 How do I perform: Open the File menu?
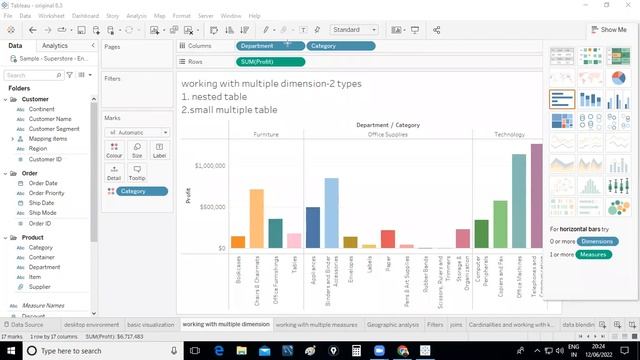(8, 16)
